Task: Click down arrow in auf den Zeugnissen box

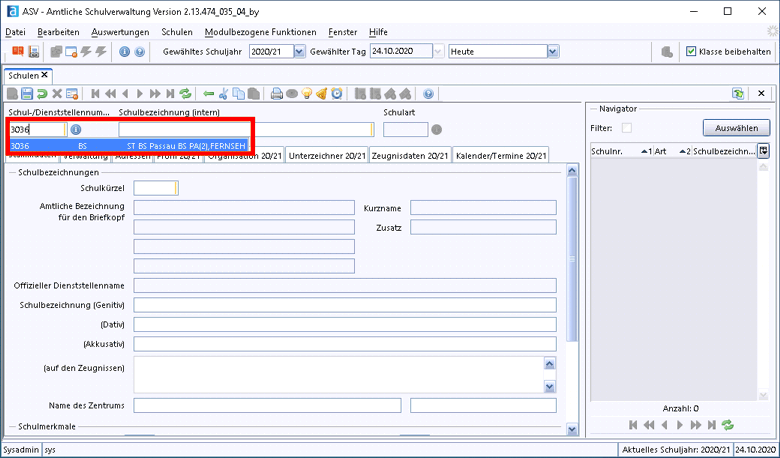Action: coord(550,386)
